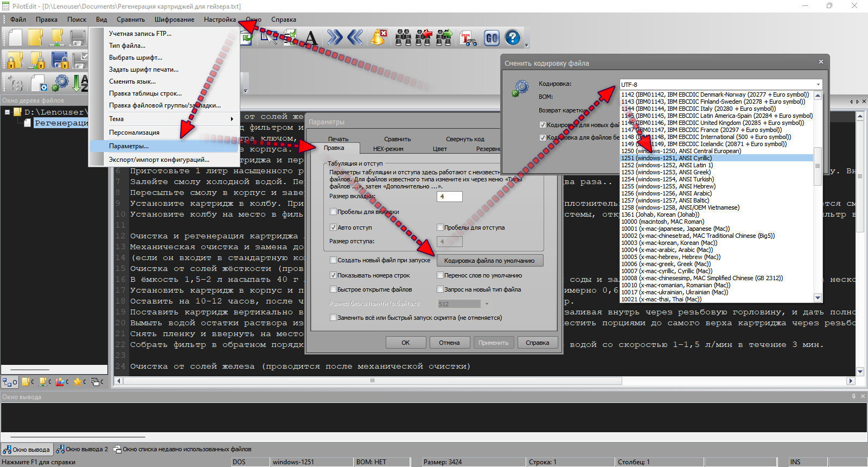
Task: Toggle 'Запрос на новый тип файла'
Action: [440, 289]
